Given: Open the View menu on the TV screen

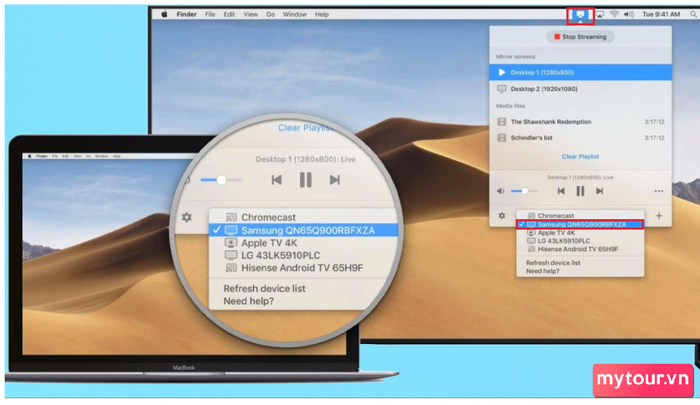Looking at the screenshot, I should tap(250, 14).
